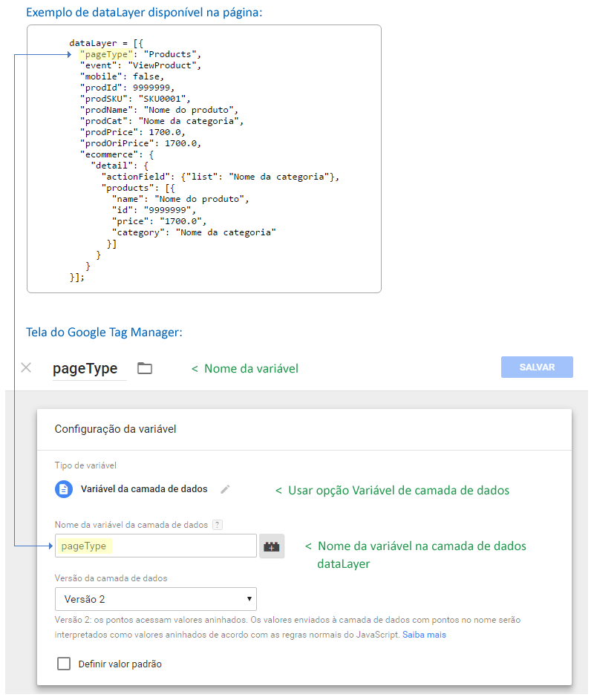Viewport: 594px width, 700px height.
Task: Select Variável da camada de dados type
Action: click(x=144, y=489)
